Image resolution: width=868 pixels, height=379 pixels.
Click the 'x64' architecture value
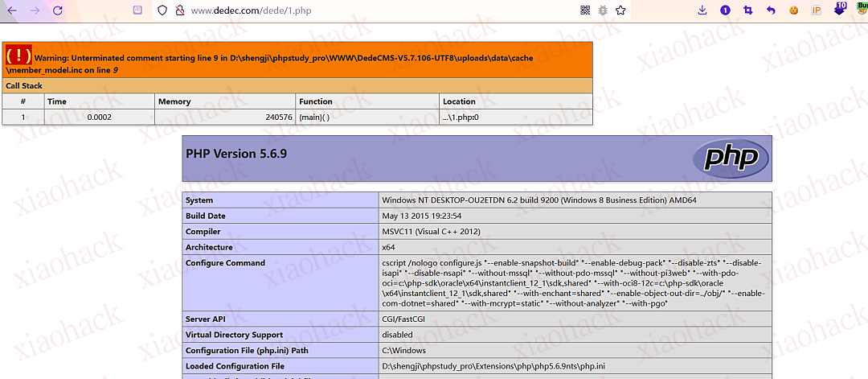point(389,247)
